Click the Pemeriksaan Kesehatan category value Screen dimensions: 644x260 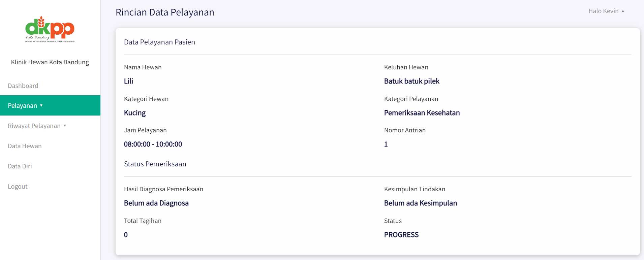422,113
